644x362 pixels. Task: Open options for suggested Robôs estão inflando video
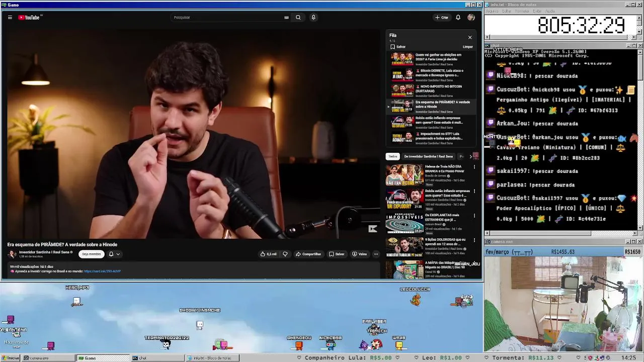tap(474, 192)
